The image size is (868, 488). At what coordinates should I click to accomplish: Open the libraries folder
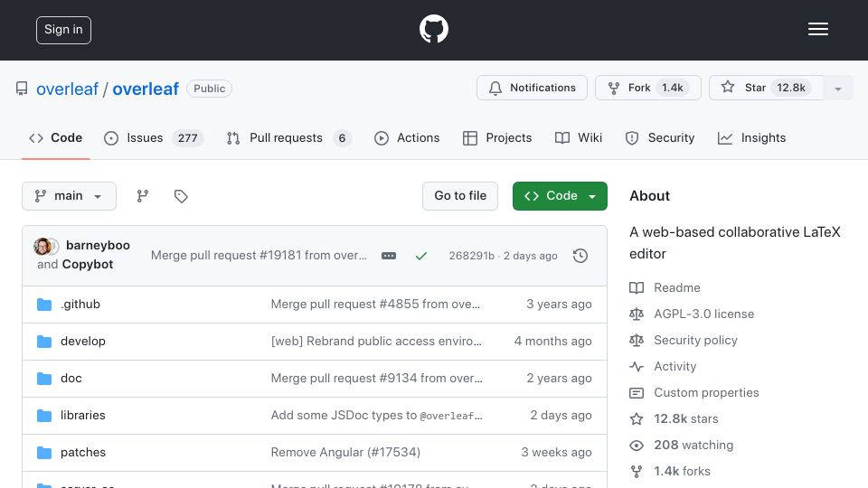tap(83, 415)
